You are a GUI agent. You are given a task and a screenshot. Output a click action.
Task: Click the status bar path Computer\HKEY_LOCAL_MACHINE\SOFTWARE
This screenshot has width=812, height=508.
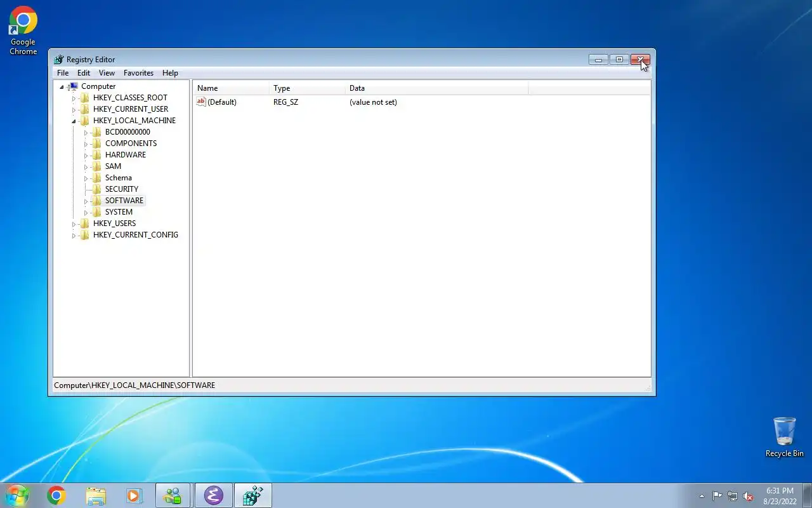(x=134, y=385)
